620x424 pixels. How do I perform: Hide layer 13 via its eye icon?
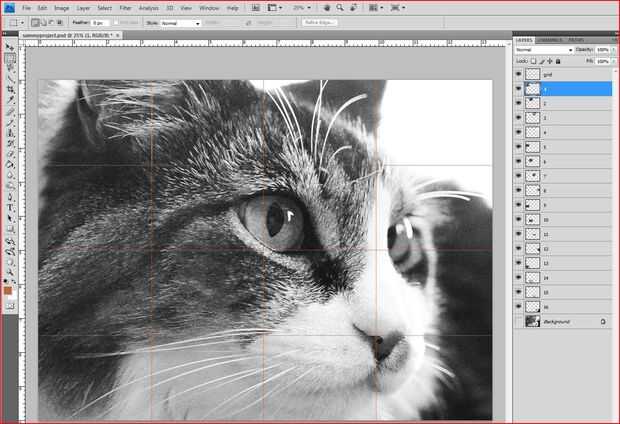[519, 263]
